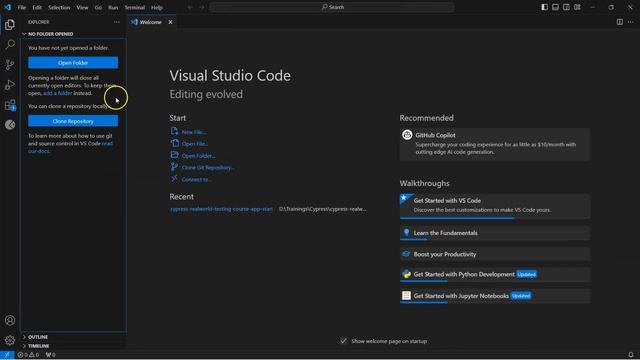Go back with the navigation arrow

pos(190,7)
